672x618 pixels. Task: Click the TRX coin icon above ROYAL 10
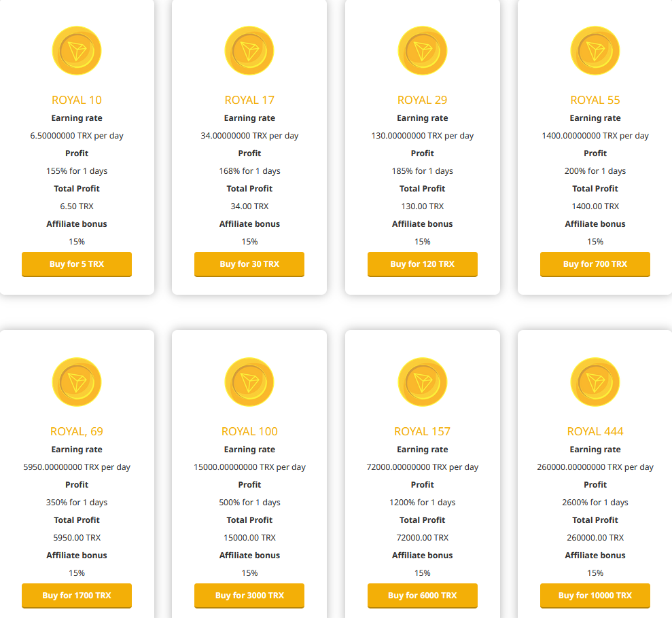[77, 50]
